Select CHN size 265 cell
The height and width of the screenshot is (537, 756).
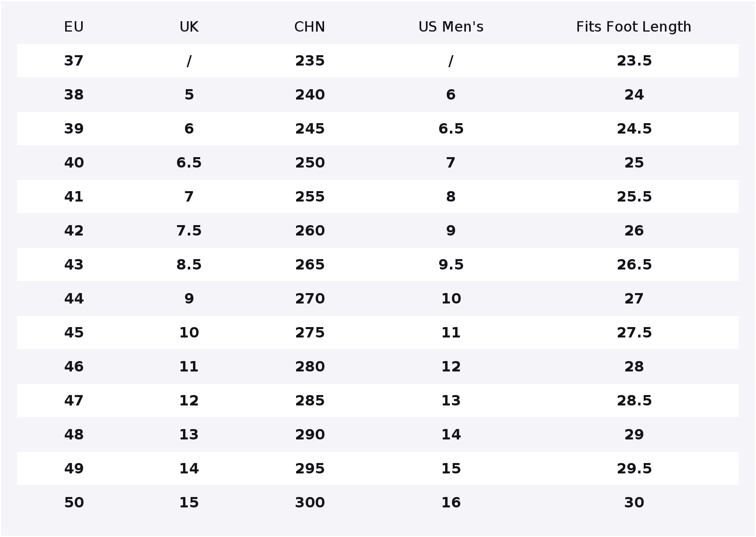click(x=310, y=265)
